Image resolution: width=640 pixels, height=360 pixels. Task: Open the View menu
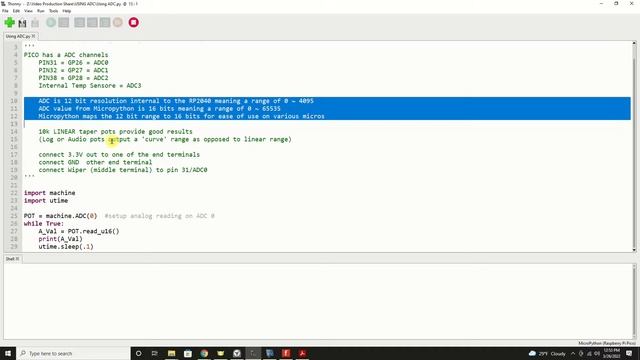(x=28, y=11)
